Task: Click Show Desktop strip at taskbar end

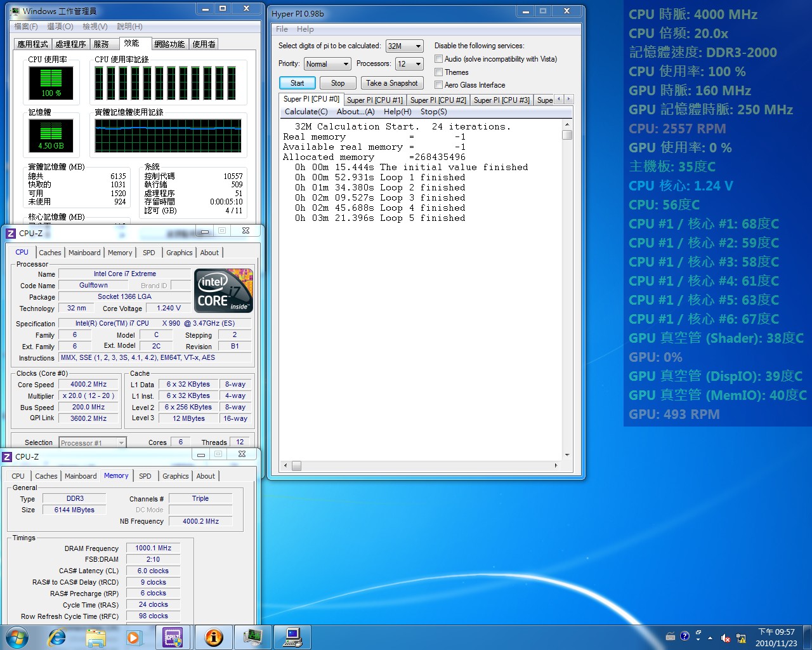Action: tap(807, 637)
